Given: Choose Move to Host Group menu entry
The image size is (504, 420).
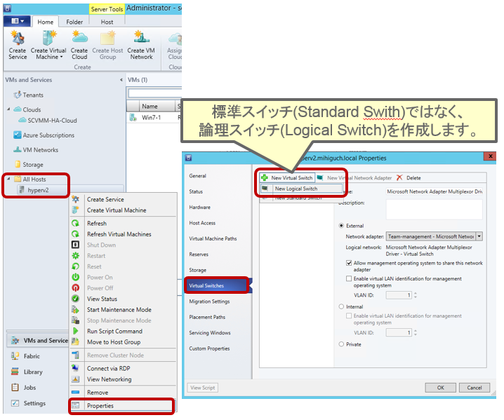Looking at the screenshot, I should pyautogui.click(x=123, y=342).
